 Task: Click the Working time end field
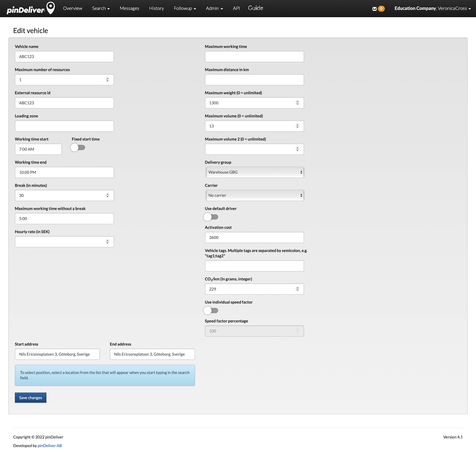pyautogui.click(x=64, y=172)
